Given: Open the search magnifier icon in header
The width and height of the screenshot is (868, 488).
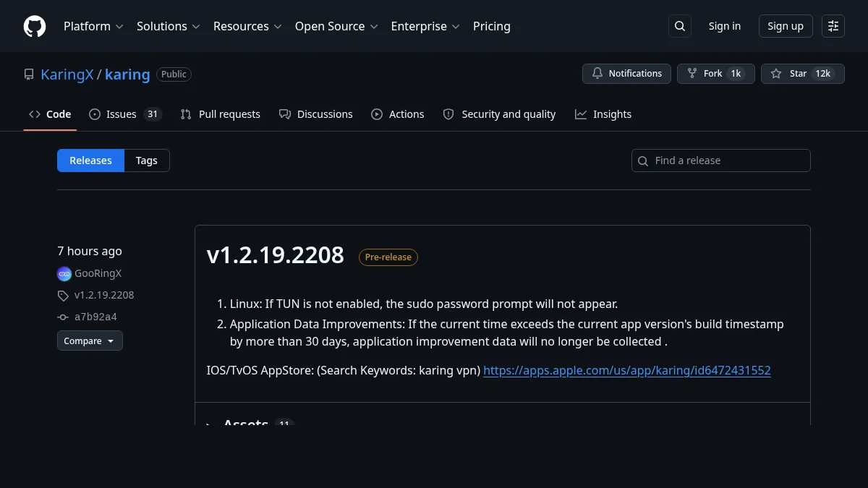Looking at the screenshot, I should tap(680, 26).
